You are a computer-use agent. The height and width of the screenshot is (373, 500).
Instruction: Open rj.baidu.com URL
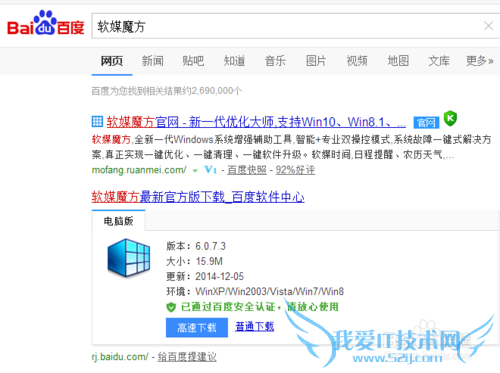click(120, 357)
